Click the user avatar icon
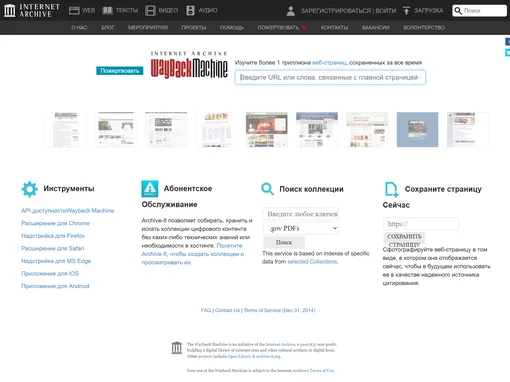Image resolution: width=510 pixels, height=382 pixels. (291, 11)
